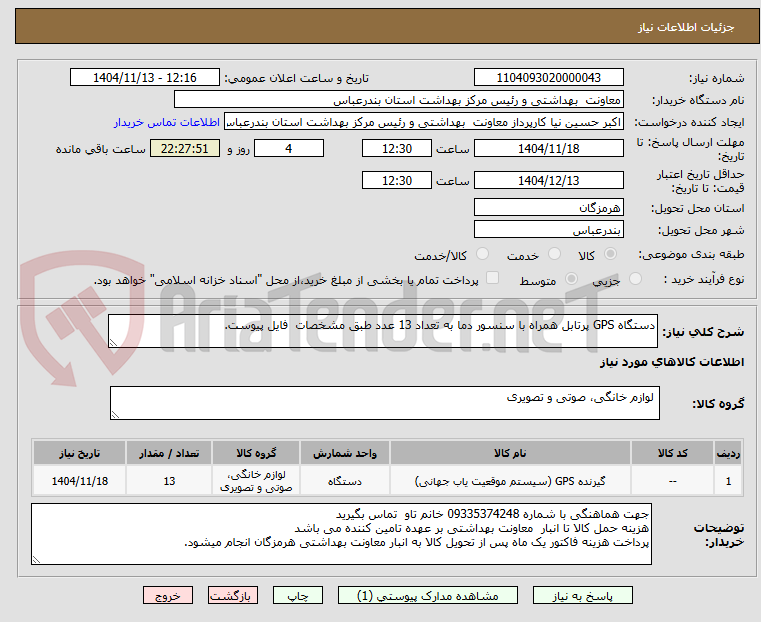Toggle the اسناد خزانه اسلامی payment checkbox

[x=493, y=278]
